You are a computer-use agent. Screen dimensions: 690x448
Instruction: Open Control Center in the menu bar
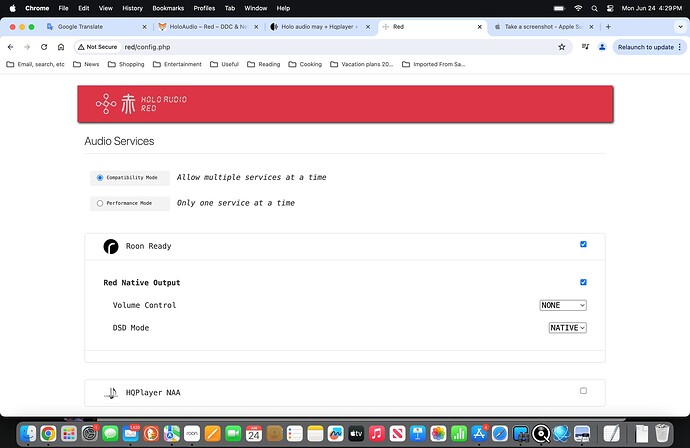pyautogui.click(x=610, y=8)
